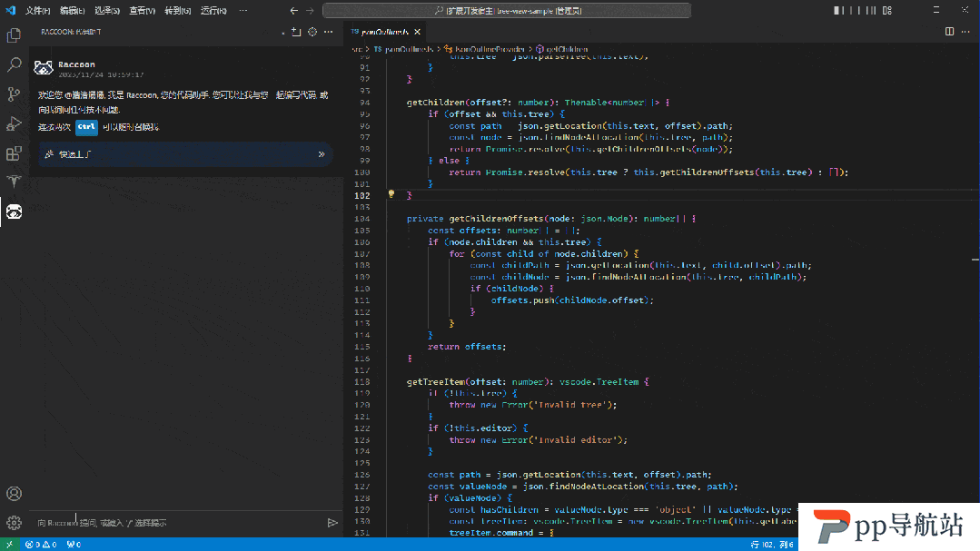Open the 运行 (Run) menu
Screen dimensions: 980x551
pyautogui.click(x=213, y=11)
